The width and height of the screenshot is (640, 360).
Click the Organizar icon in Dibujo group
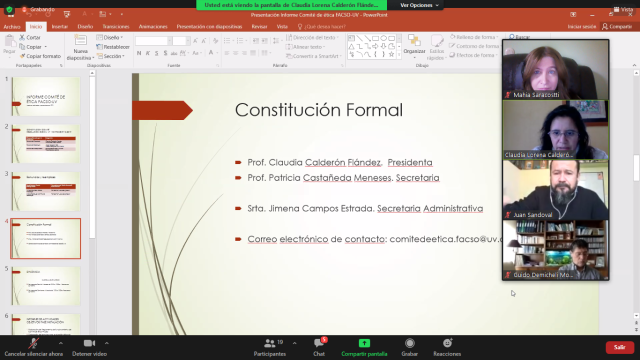pos(414,41)
